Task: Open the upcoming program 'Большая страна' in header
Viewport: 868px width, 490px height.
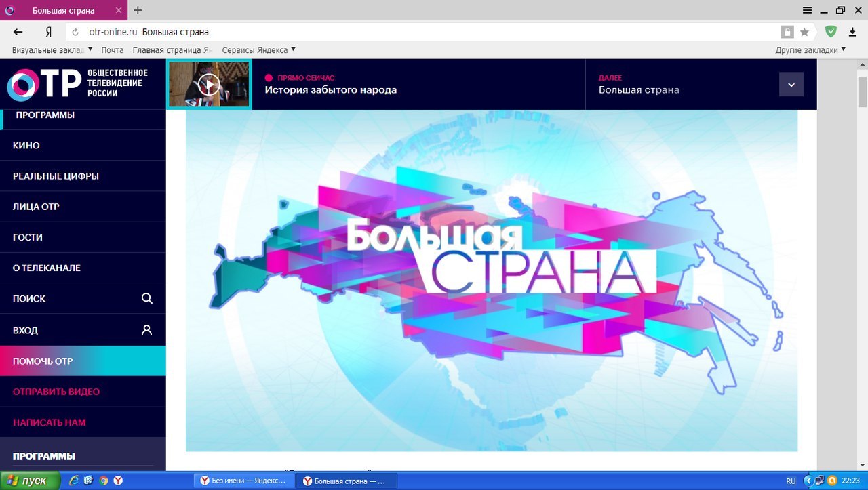Action: tap(639, 89)
